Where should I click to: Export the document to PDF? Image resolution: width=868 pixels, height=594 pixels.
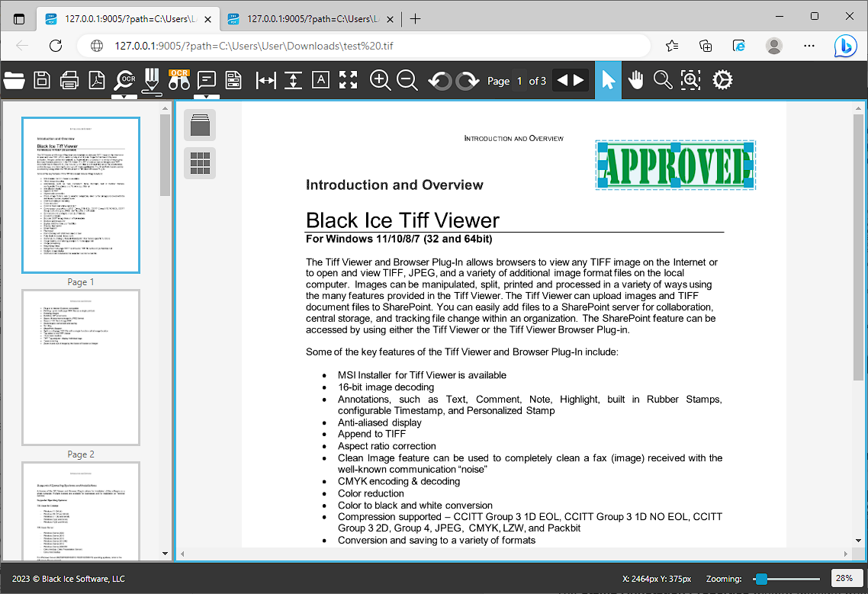(97, 81)
